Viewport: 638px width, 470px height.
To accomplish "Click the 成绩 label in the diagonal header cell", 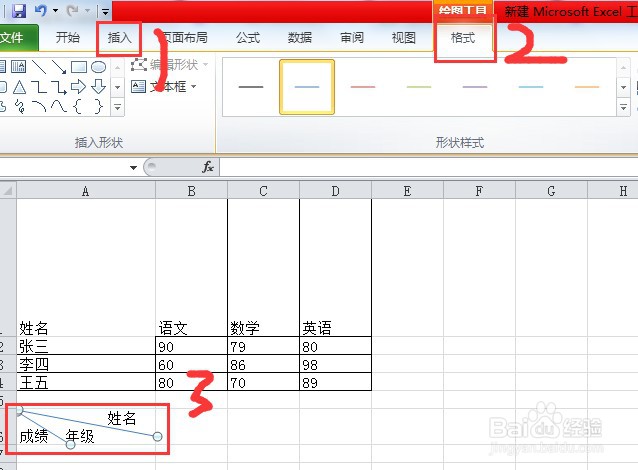I will click(34, 436).
